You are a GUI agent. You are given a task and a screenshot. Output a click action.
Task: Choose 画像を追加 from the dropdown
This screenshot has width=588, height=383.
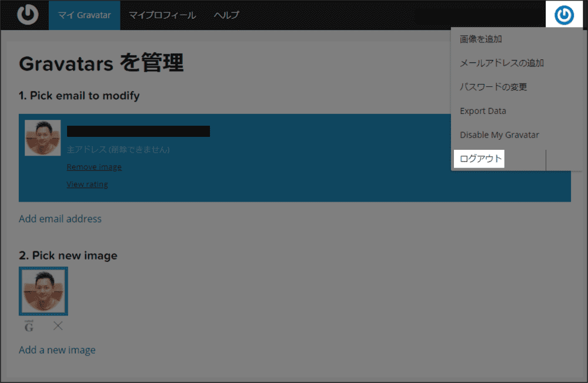point(481,39)
